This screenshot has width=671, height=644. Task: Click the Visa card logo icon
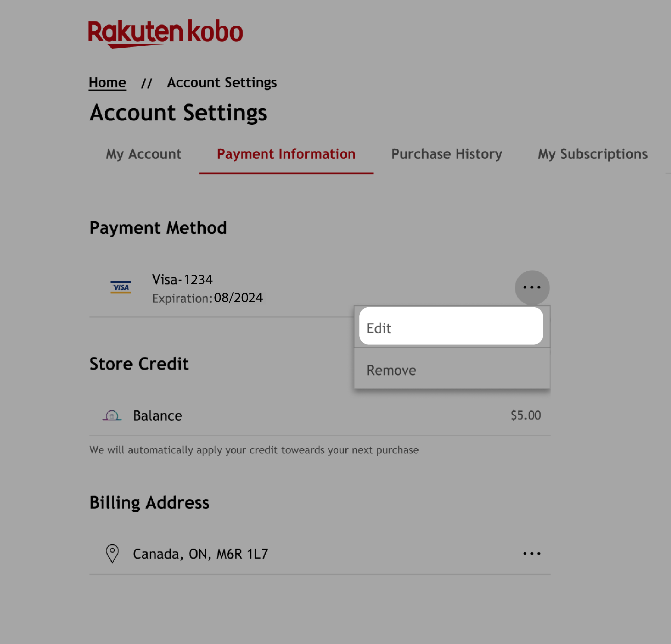point(120,287)
